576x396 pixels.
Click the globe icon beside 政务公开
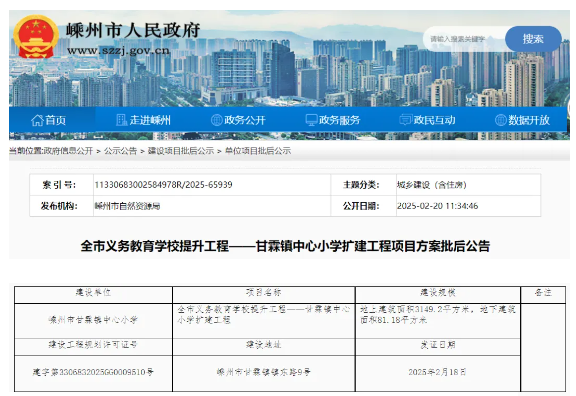pos(216,120)
